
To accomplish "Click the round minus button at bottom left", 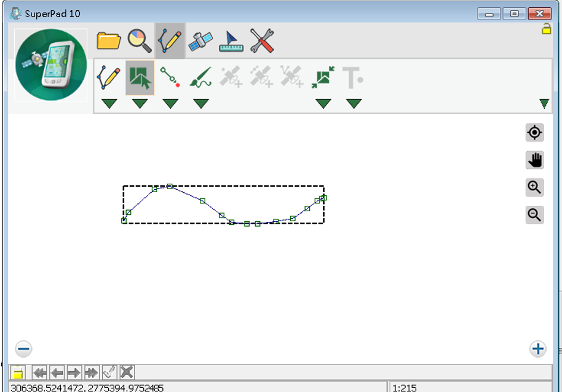I will pyautogui.click(x=24, y=349).
